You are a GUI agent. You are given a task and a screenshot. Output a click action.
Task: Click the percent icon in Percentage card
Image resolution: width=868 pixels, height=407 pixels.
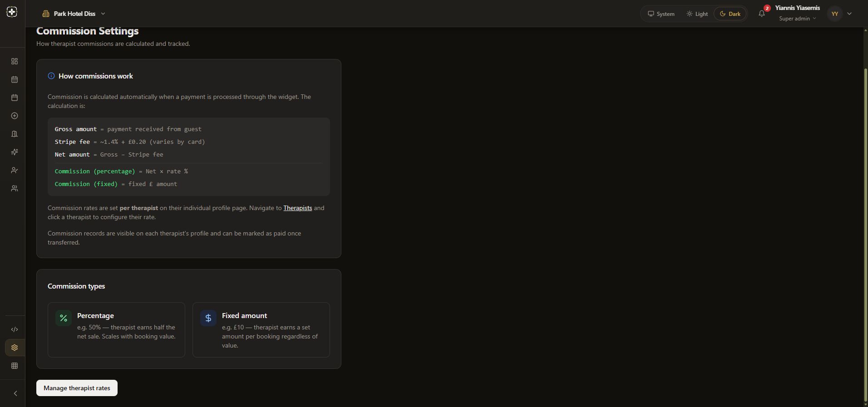[64, 318]
